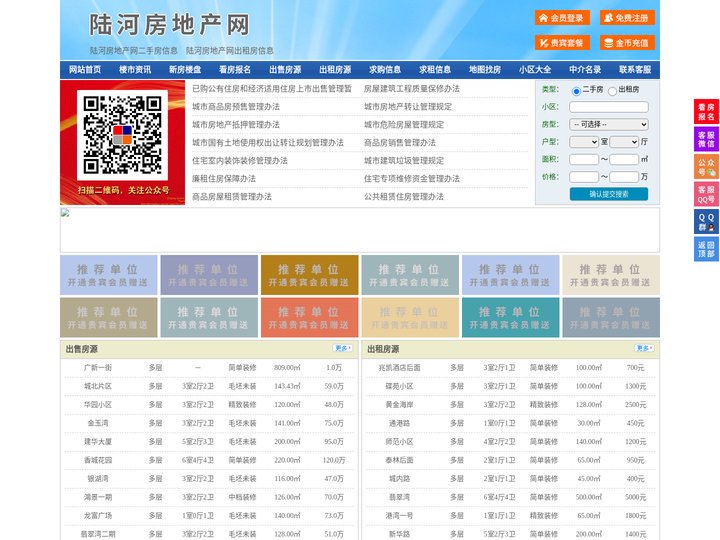720x540 pixels.
Task: Select the 二手房 radio button
Action: [x=576, y=91]
